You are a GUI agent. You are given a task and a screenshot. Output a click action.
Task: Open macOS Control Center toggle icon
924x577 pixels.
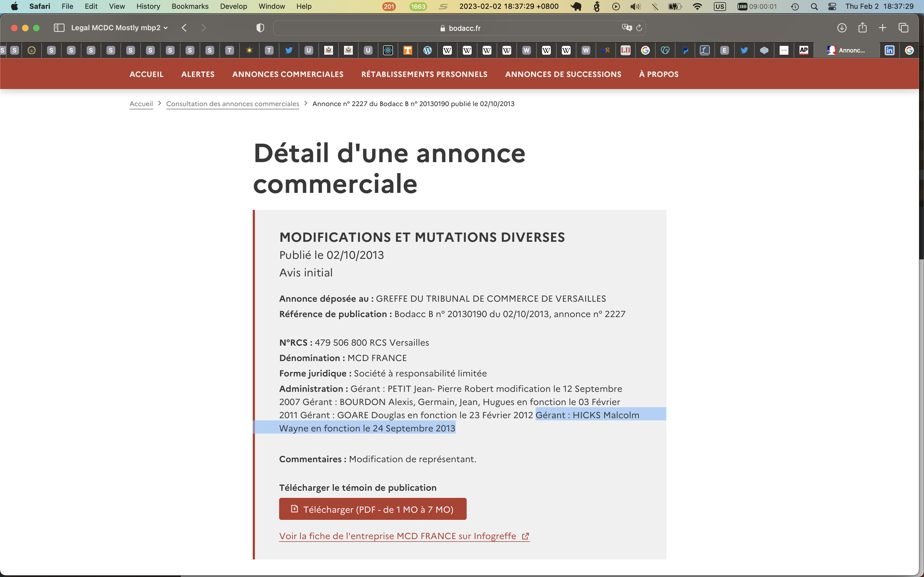[832, 7]
